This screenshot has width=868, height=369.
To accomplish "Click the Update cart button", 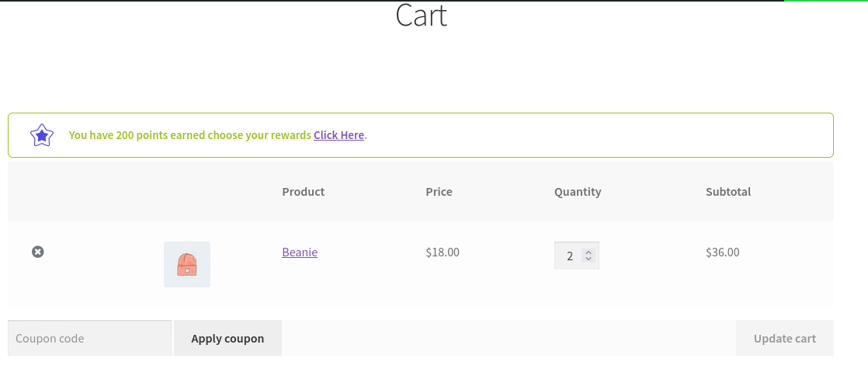I will click(784, 338).
